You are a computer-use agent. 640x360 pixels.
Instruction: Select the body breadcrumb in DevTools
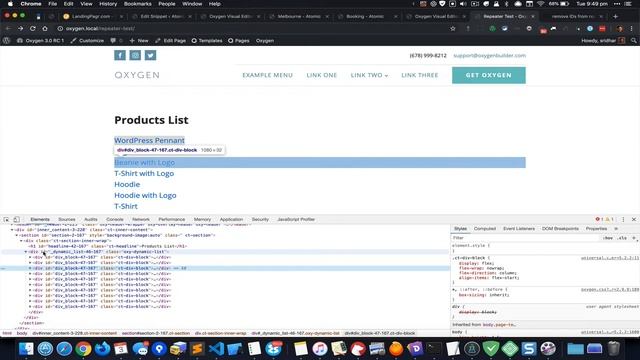pyautogui.click(x=22, y=333)
